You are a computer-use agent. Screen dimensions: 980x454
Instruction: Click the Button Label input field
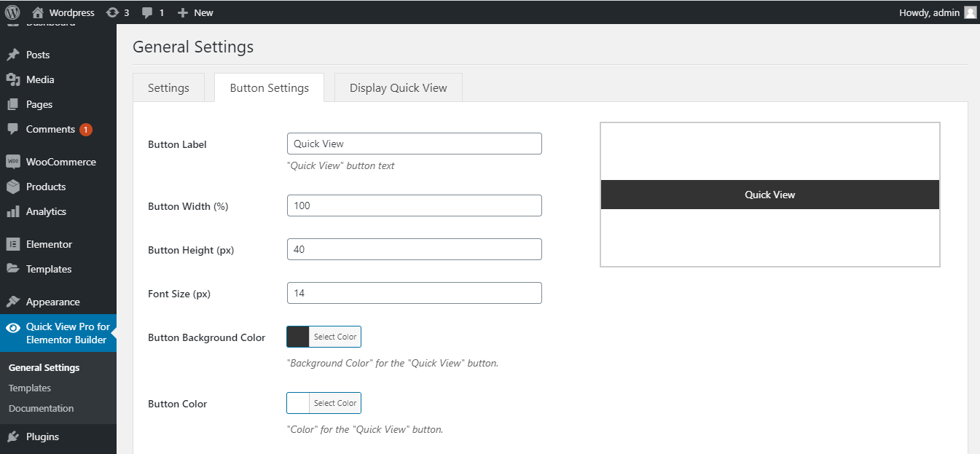pyautogui.click(x=414, y=143)
